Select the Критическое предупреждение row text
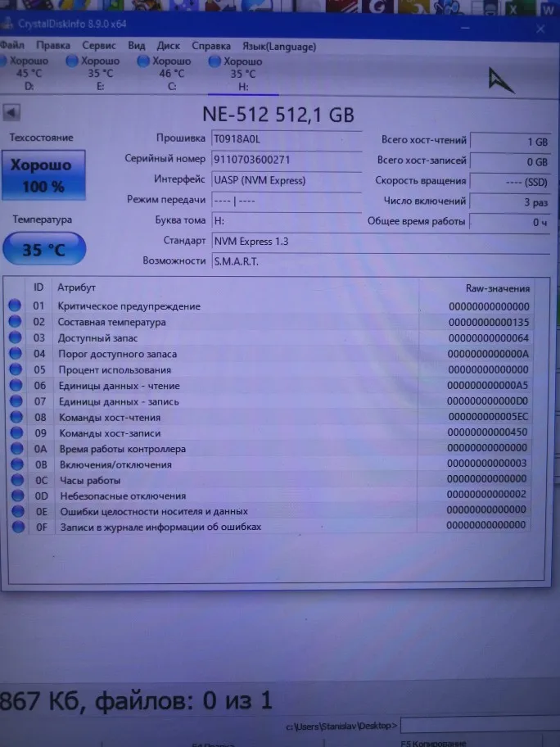Viewport: 560px width, 747px height. point(129,306)
